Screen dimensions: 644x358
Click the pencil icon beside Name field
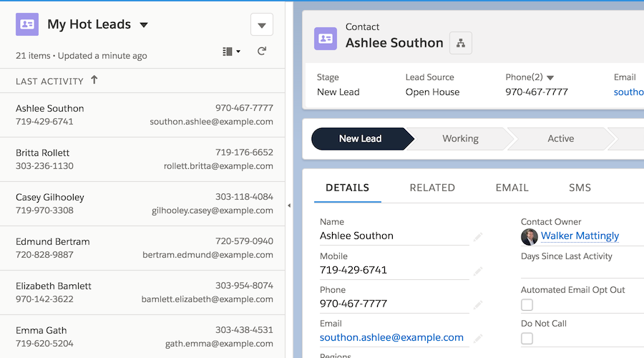point(477,236)
